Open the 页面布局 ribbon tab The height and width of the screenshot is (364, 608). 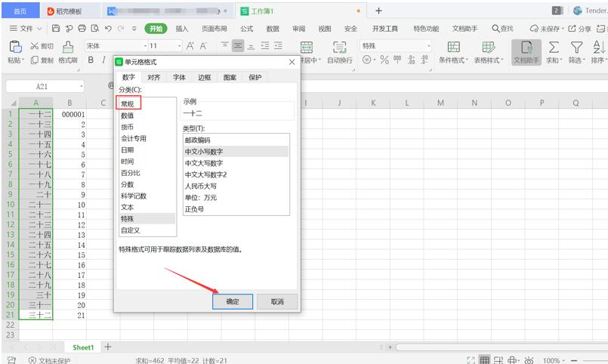(x=214, y=29)
